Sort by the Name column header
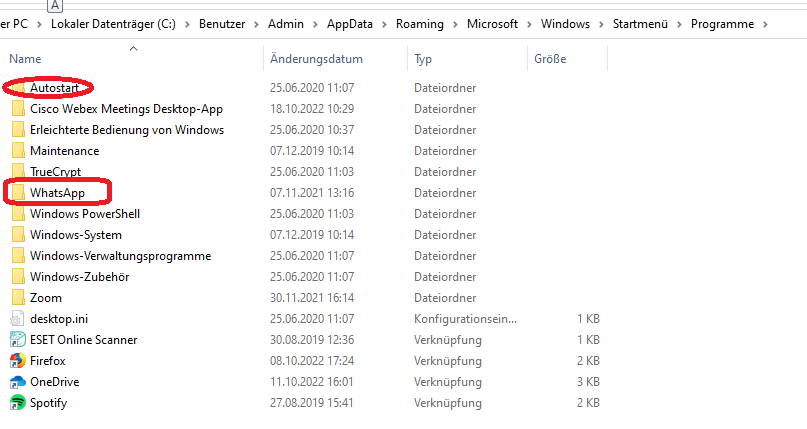Image resolution: width=807 pixels, height=429 pixels. click(x=25, y=59)
